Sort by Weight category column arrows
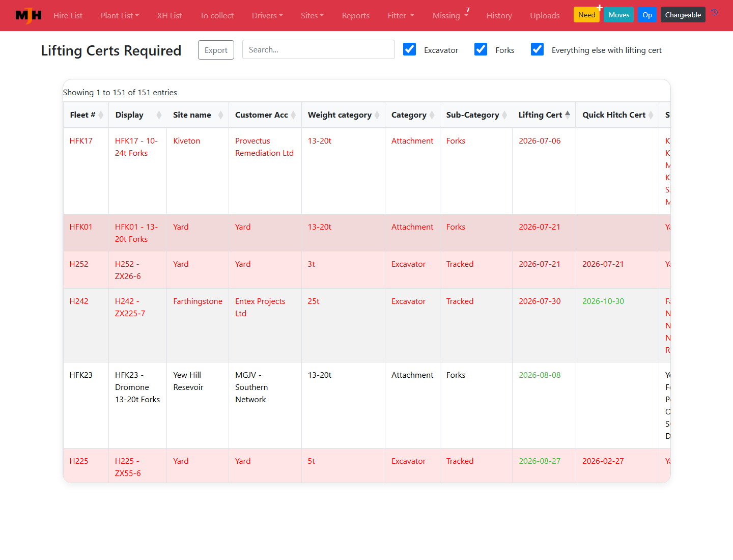Image resolution: width=733 pixels, height=560 pixels. [x=377, y=115]
